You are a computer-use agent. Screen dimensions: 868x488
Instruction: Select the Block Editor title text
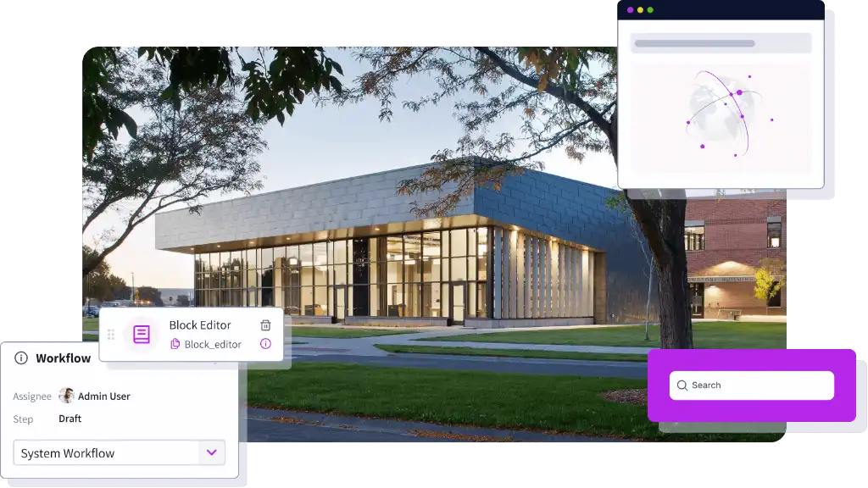[200, 325]
